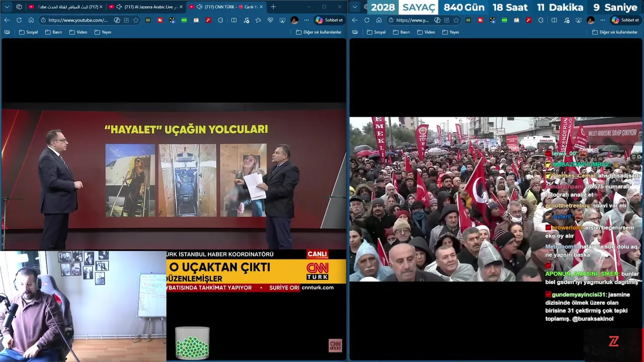The image size is (644, 362).
Task: Open tab list dropdown in right browser window
Action: (x=355, y=7)
